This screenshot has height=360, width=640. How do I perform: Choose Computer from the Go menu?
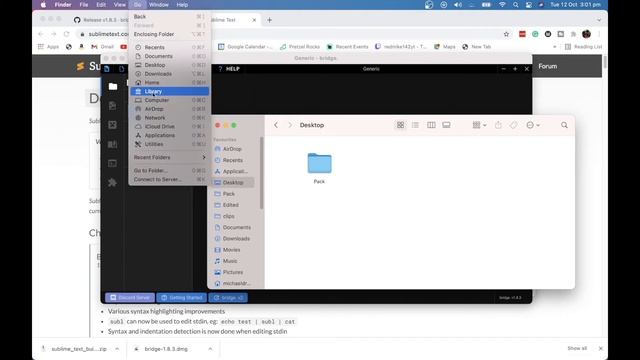[x=169, y=100]
